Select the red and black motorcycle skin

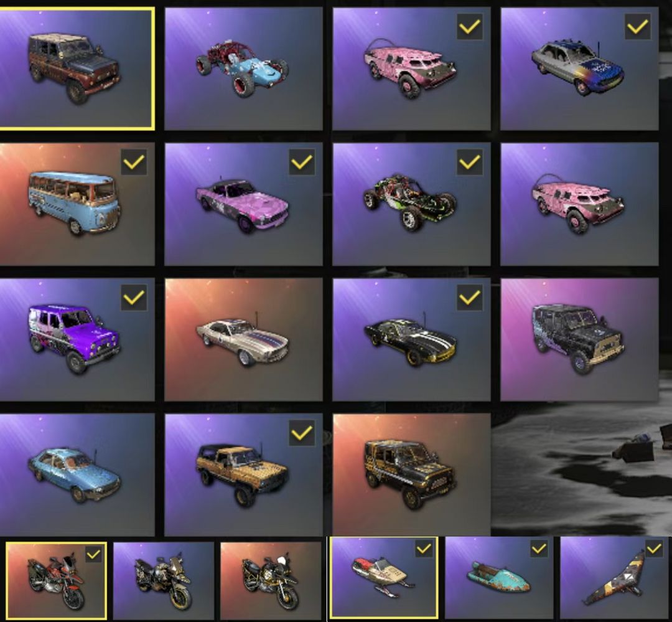pos(56,581)
